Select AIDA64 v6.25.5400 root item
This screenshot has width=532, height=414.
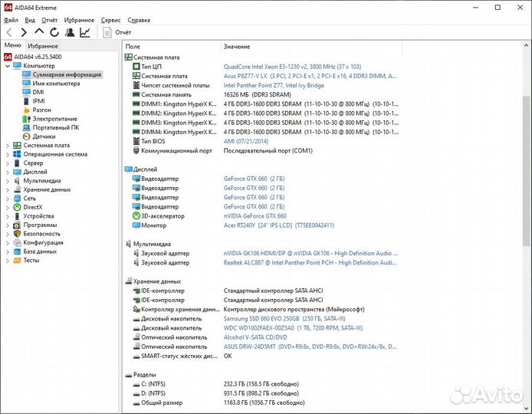33,57
